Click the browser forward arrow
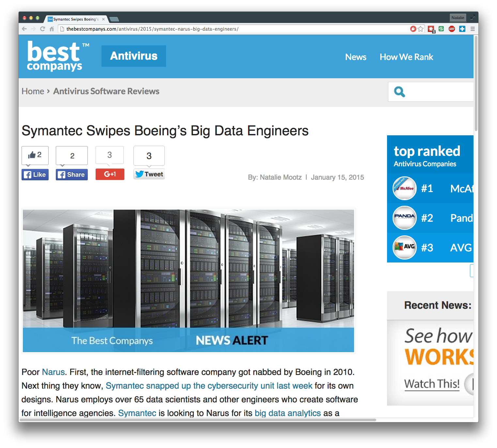497x448 pixels. (33, 29)
